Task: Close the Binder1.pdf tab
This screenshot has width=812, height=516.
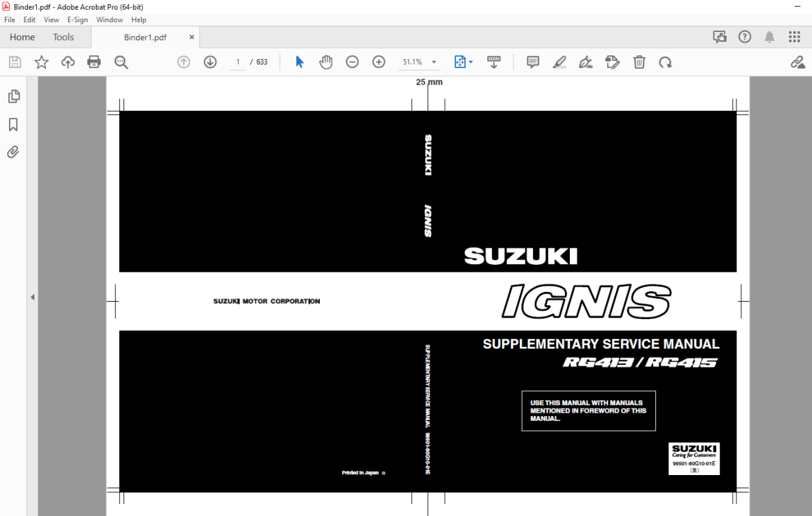Action: pyautogui.click(x=192, y=37)
